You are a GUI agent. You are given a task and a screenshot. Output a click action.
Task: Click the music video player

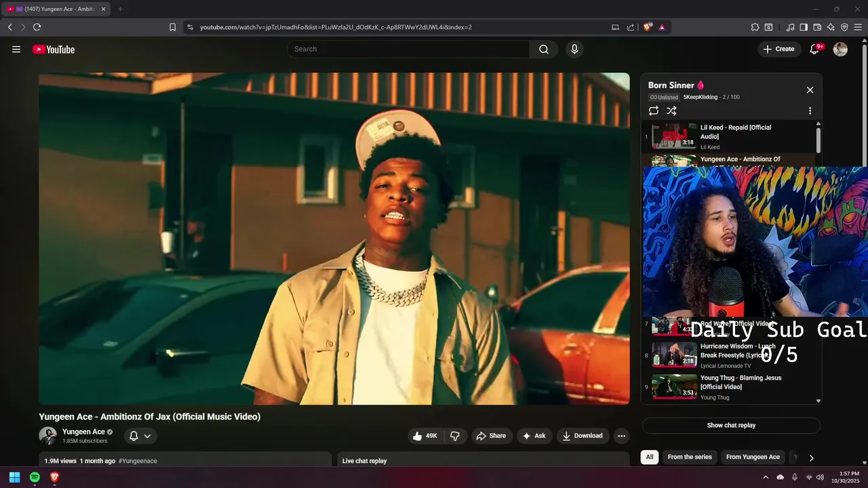334,239
